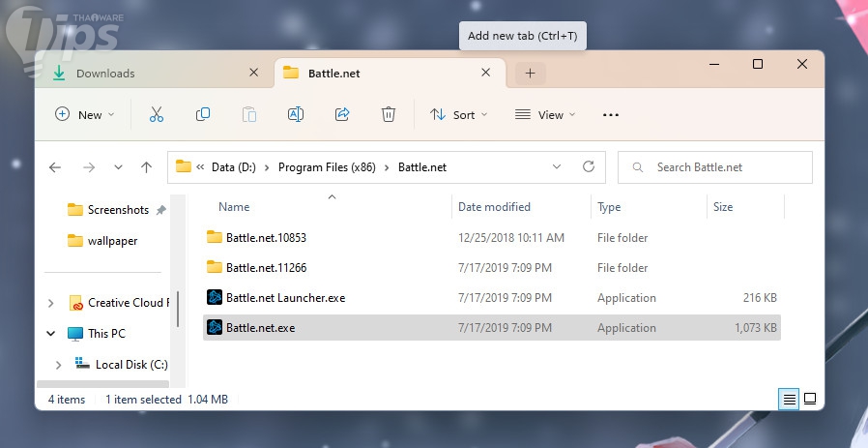Click the pin icon beside Screenshots
The image size is (868, 448).
pyautogui.click(x=161, y=210)
